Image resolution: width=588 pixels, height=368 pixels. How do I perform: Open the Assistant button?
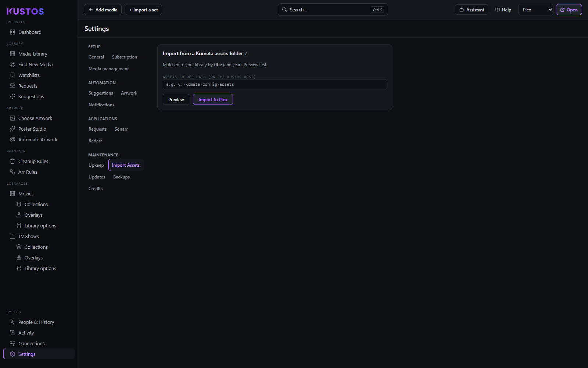click(x=472, y=10)
